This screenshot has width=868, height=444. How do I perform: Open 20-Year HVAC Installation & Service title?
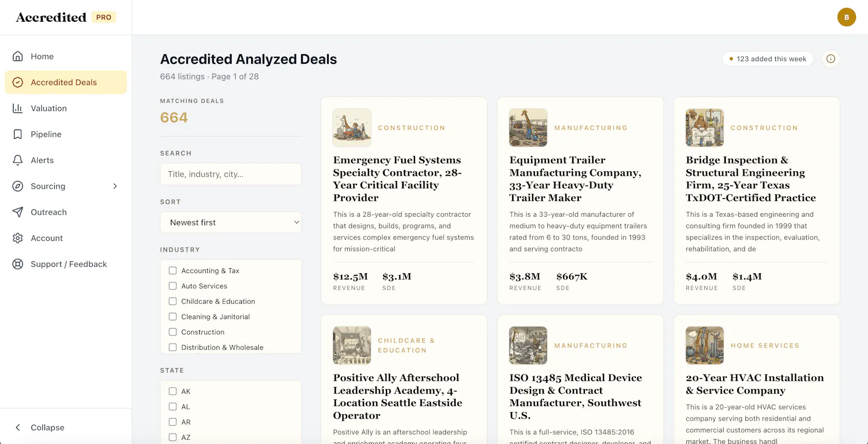click(755, 384)
